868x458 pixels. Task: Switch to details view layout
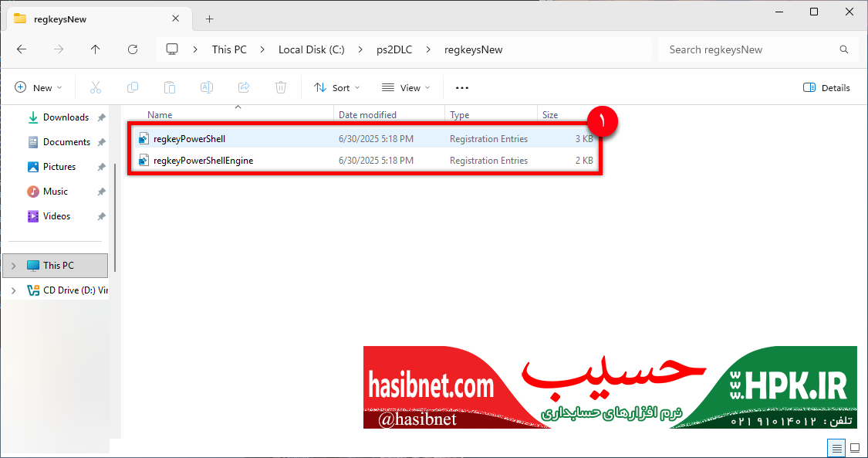pyautogui.click(x=836, y=448)
